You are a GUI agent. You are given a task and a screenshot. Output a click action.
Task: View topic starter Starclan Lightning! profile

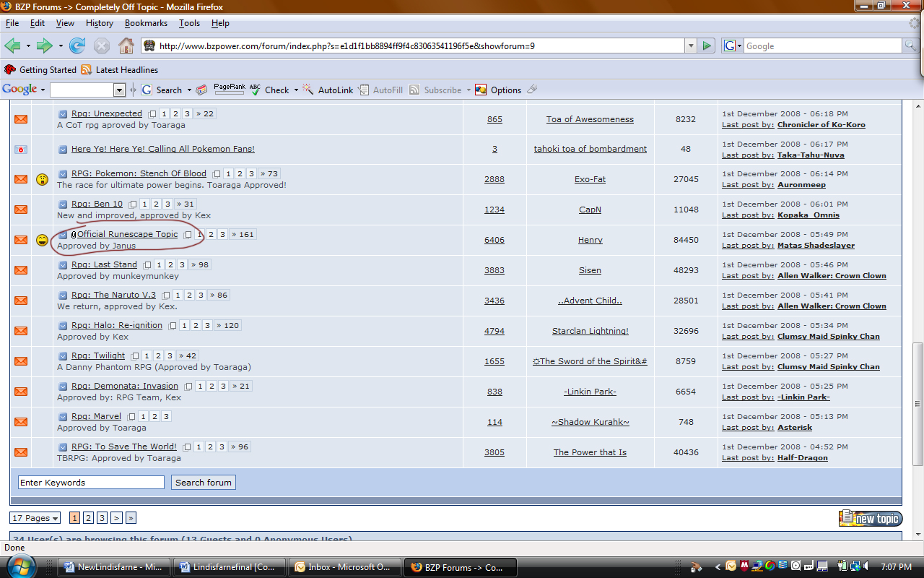pyautogui.click(x=590, y=331)
